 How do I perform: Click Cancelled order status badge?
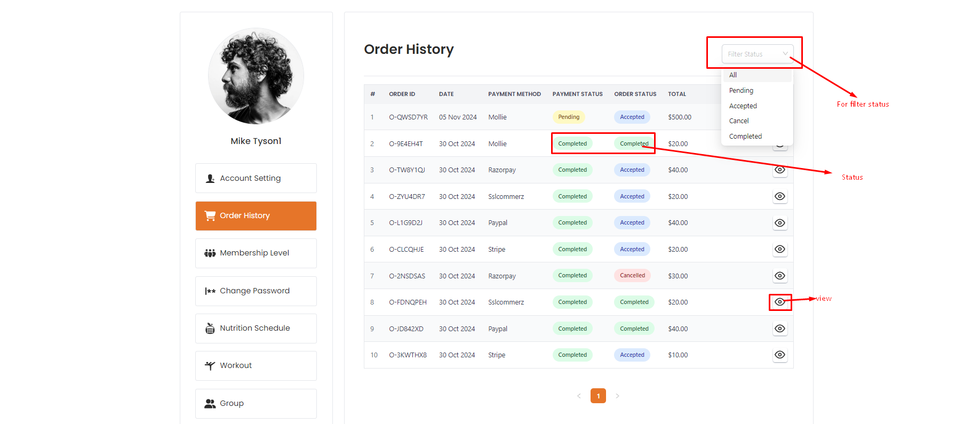click(632, 276)
